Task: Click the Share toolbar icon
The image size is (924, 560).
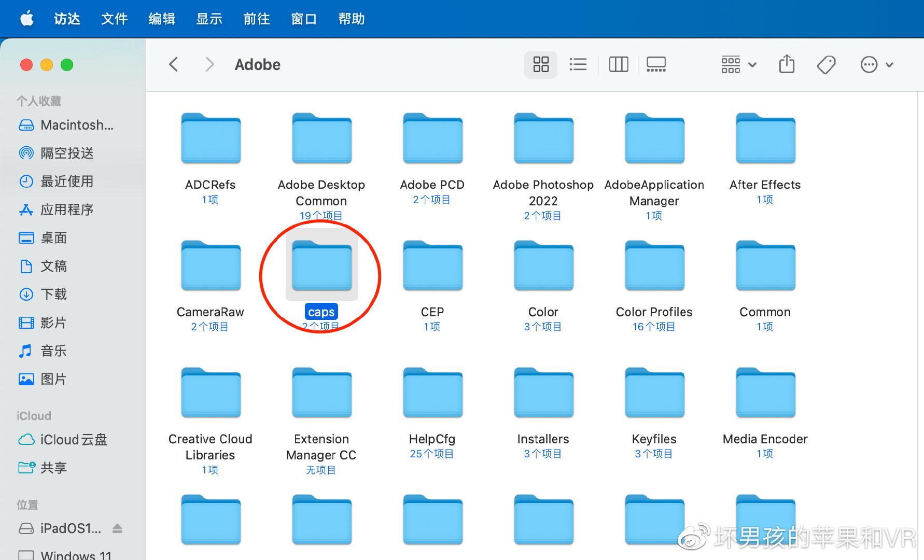Action: click(x=787, y=64)
